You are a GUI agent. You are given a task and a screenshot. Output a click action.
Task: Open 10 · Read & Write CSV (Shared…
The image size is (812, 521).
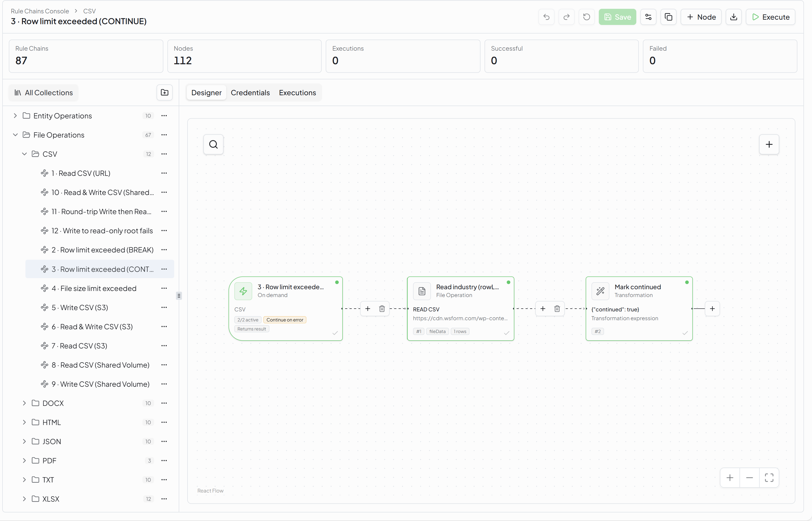(x=100, y=192)
